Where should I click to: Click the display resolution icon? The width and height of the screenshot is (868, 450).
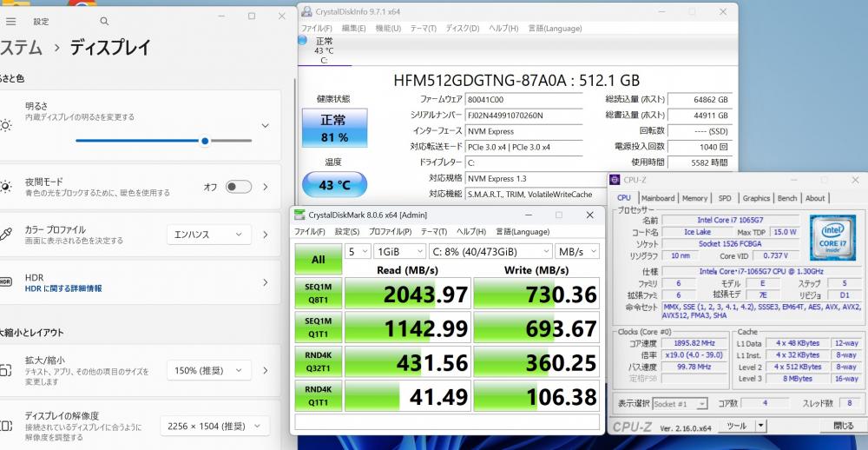(5, 426)
